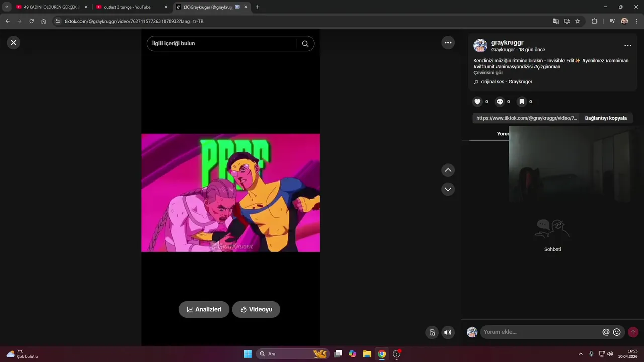This screenshot has width=644, height=362.
Task: Click the 'Videoyu' promote button
Action: coord(256,309)
